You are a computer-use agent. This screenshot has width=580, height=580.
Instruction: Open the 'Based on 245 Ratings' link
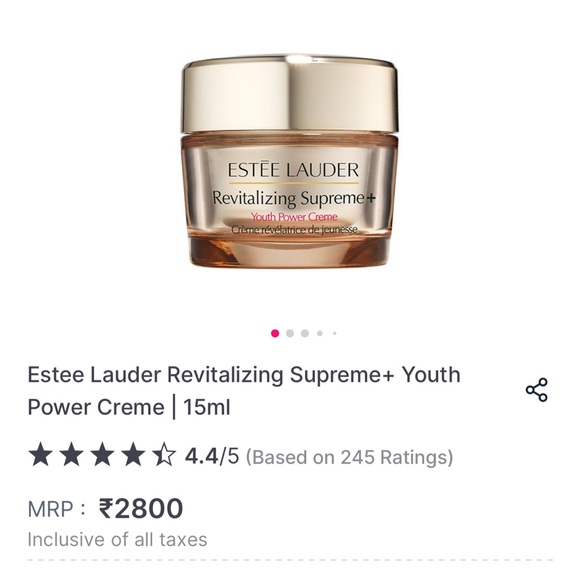(x=350, y=457)
